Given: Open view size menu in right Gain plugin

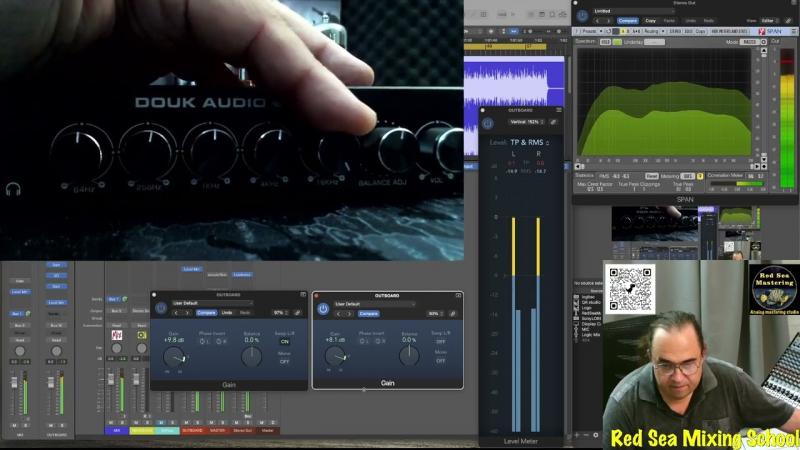Looking at the screenshot, I should (x=435, y=314).
